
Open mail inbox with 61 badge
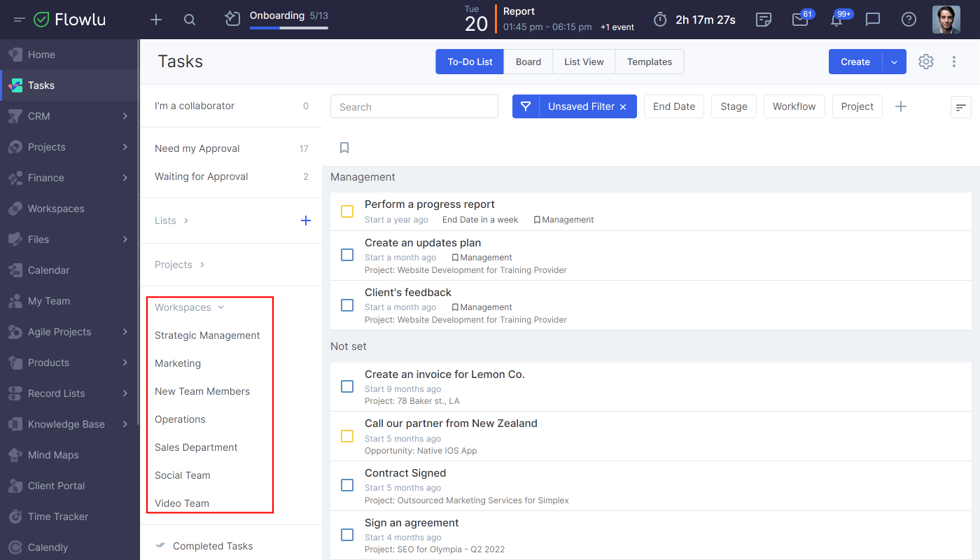click(x=800, y=20)
